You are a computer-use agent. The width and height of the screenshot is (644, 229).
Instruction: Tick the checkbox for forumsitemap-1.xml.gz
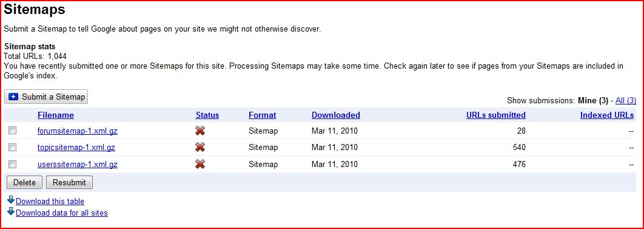[x=13, y=131]
